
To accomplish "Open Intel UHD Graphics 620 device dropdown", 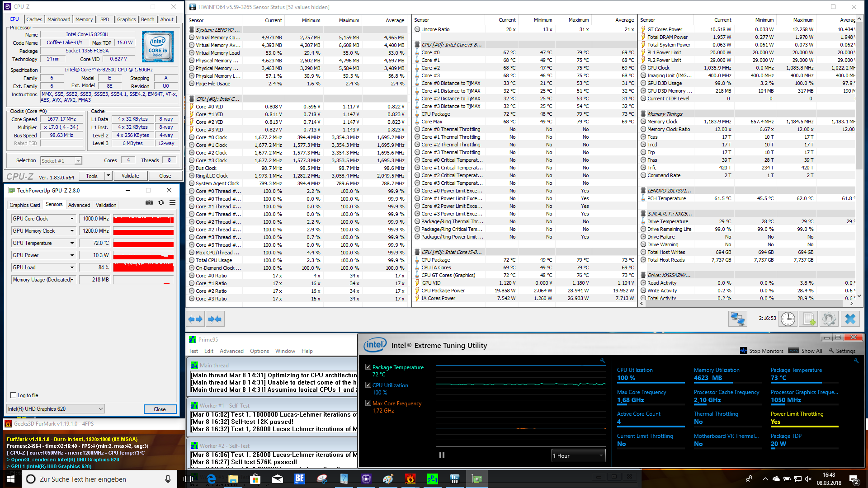I will pos(56,409).
